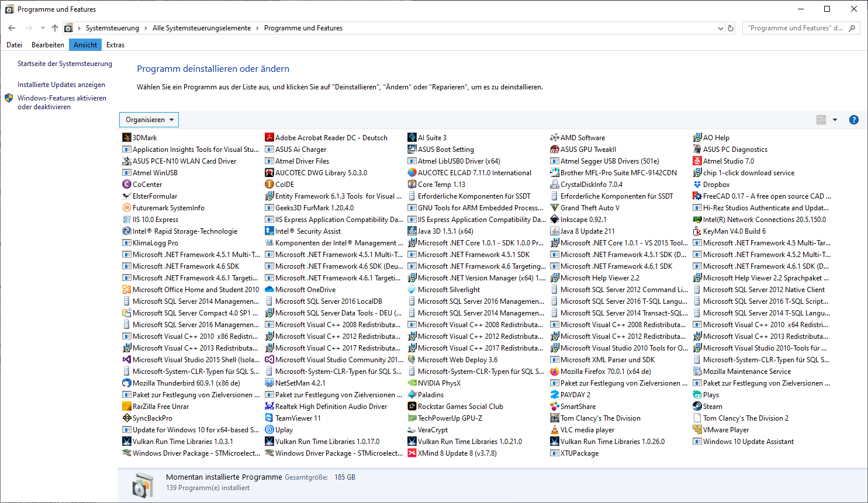Click the Mozilla Thunderbird 60.9.1 icon
Viewport: 868px width, 503px height.
[x=126, y=383]
